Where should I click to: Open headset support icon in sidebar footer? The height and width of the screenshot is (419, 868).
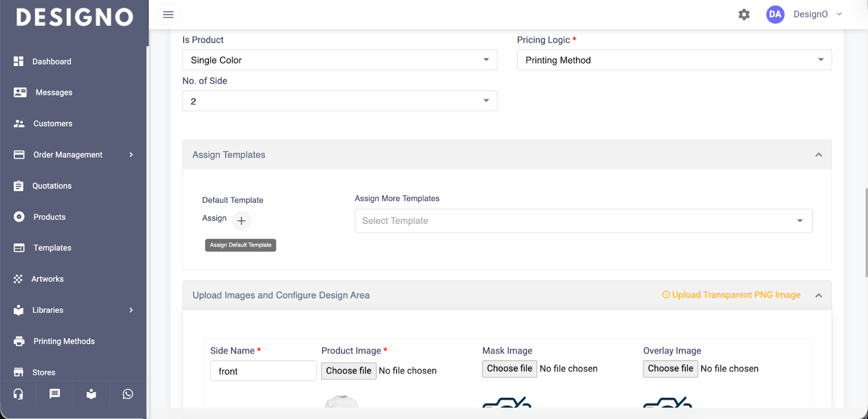(x=18, y=394)
